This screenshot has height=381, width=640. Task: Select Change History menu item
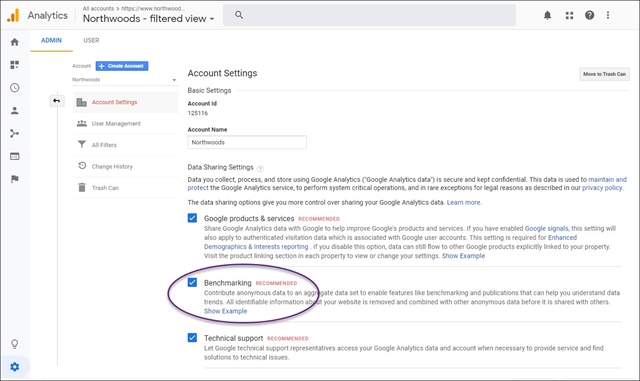(126, 166)
